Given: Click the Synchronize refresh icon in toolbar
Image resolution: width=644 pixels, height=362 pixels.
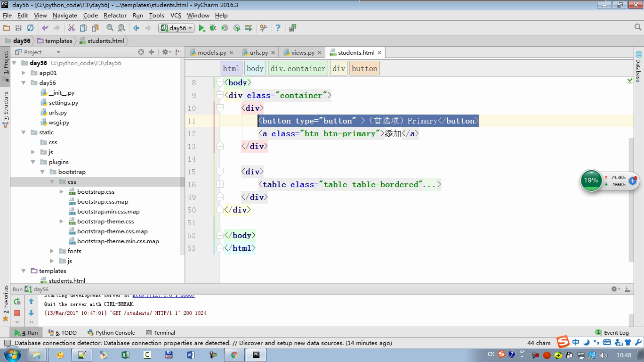Looking at the screenshot, I should pyautogui.click(x=30, y=28).
